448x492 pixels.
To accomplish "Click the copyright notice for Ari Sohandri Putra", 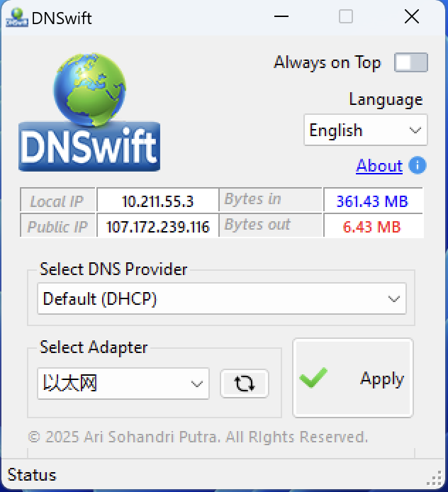I will click(x=198, y=437).
